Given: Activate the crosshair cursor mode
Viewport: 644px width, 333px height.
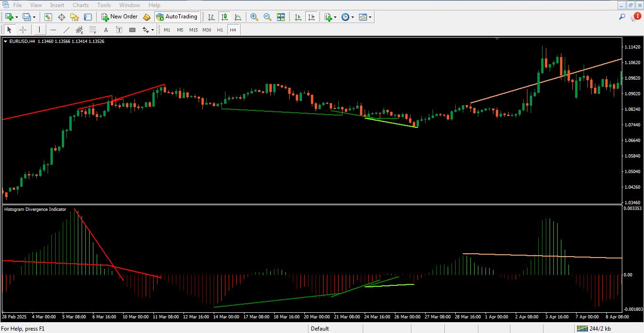Looking at the screenshot, I should tap(23, 30).
